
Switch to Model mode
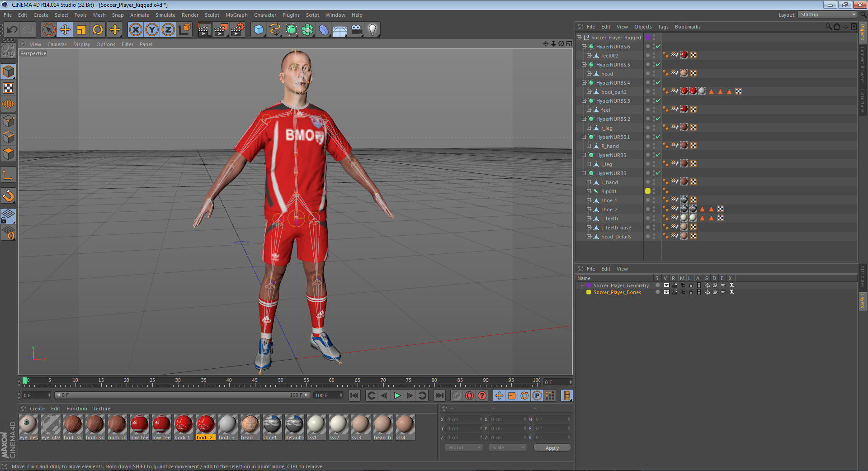9,71
